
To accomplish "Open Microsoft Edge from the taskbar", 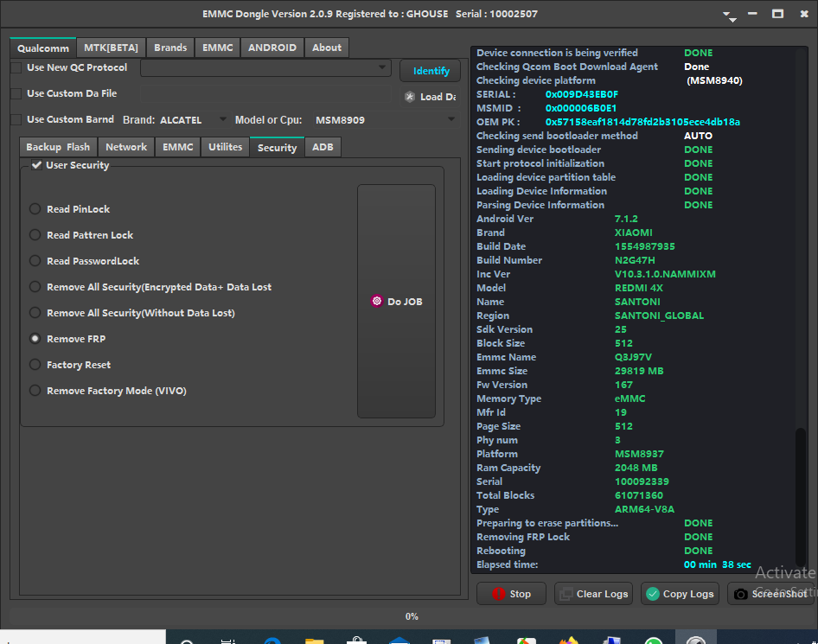I will tap(272, 641).
